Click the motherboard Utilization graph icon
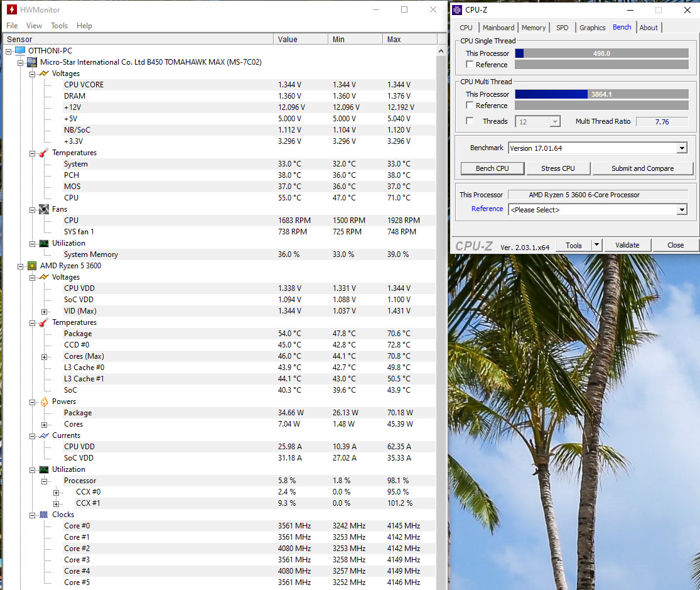 44,243
